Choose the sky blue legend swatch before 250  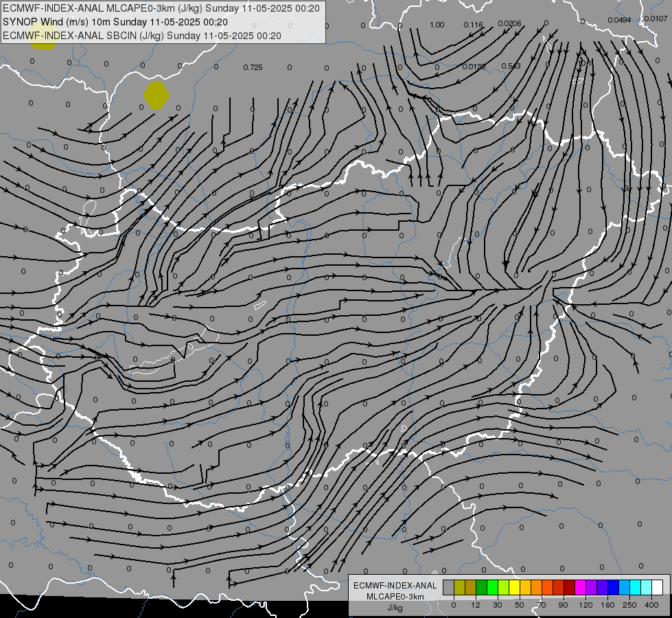625,587
